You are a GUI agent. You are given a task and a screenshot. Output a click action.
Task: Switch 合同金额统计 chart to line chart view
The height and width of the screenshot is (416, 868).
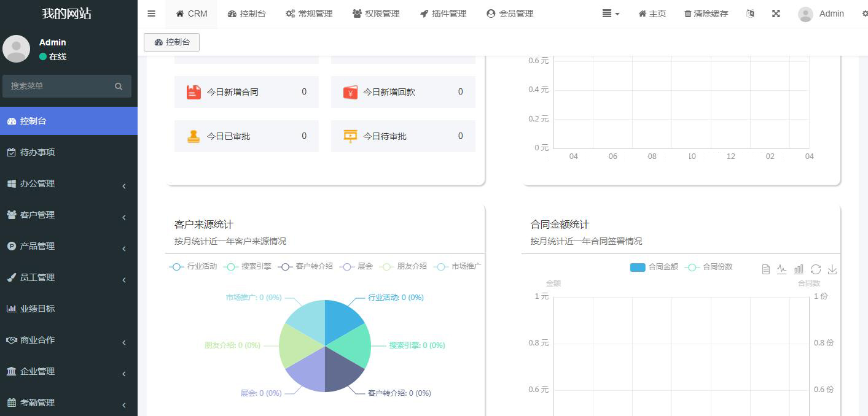point(781,269)
